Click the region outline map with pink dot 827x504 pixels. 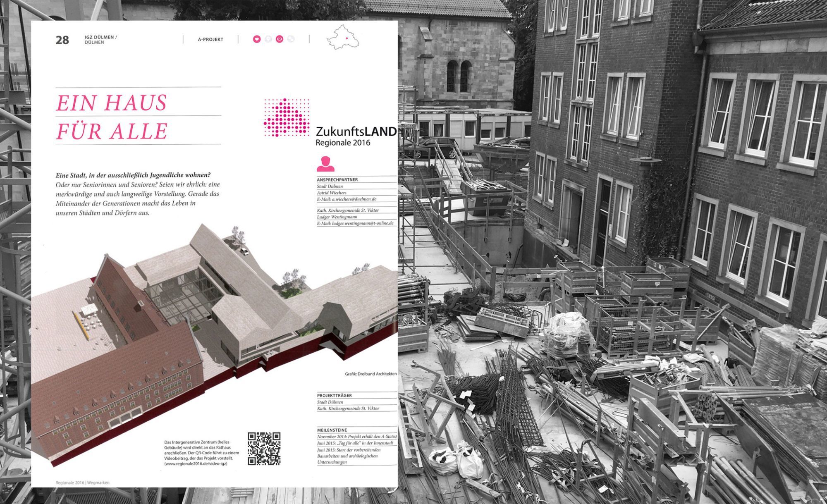pyautogui.click(x=343, y=38)
